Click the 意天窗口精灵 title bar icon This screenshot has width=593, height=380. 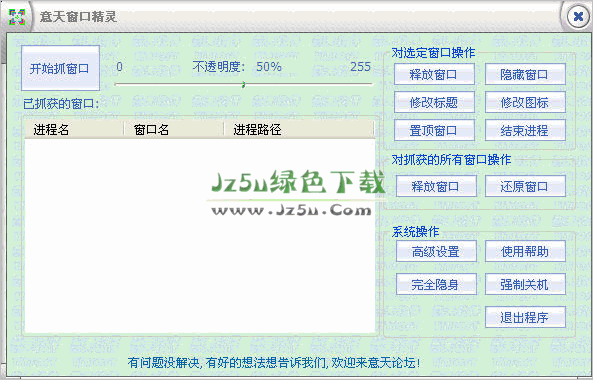click(x=17, y=17)
